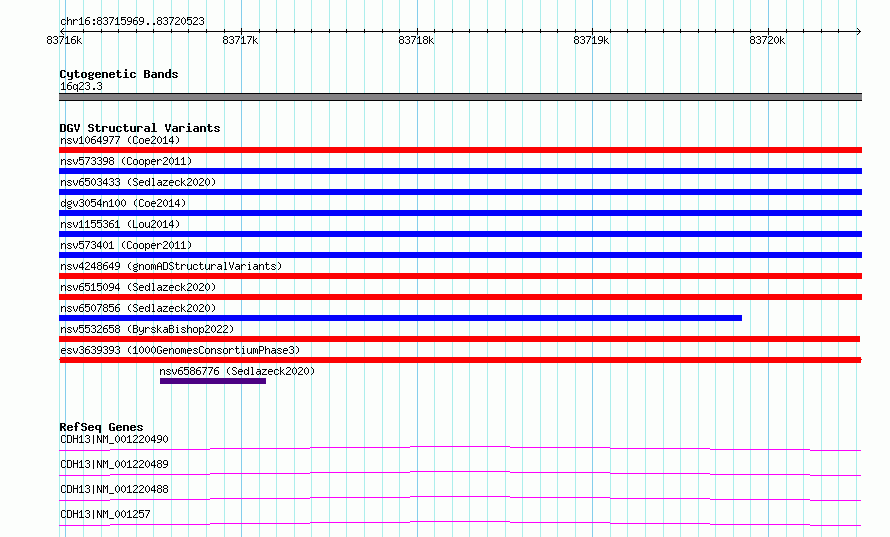The width and height of the screenshot is (890, 537).
Task: Click the 83719k ruler tick label
Action: 591,40
